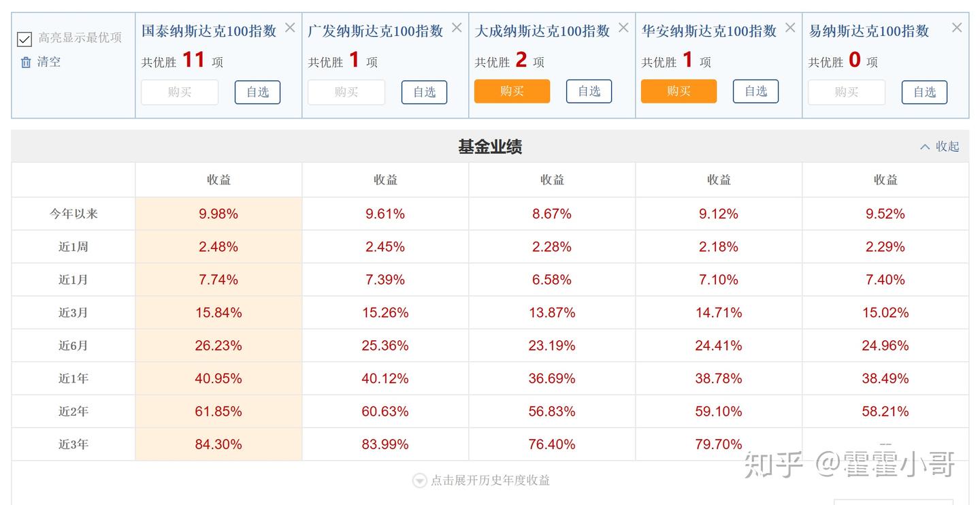980x505 pixels.
Task: Click the orange 购买 button for 大成纳斯达克100指数
Action: 512,91
